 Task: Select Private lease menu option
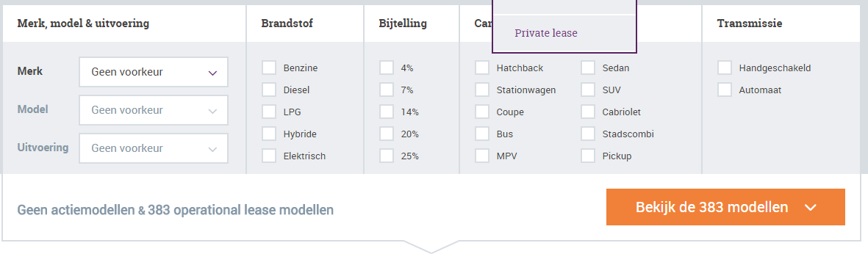coord(546,33)
